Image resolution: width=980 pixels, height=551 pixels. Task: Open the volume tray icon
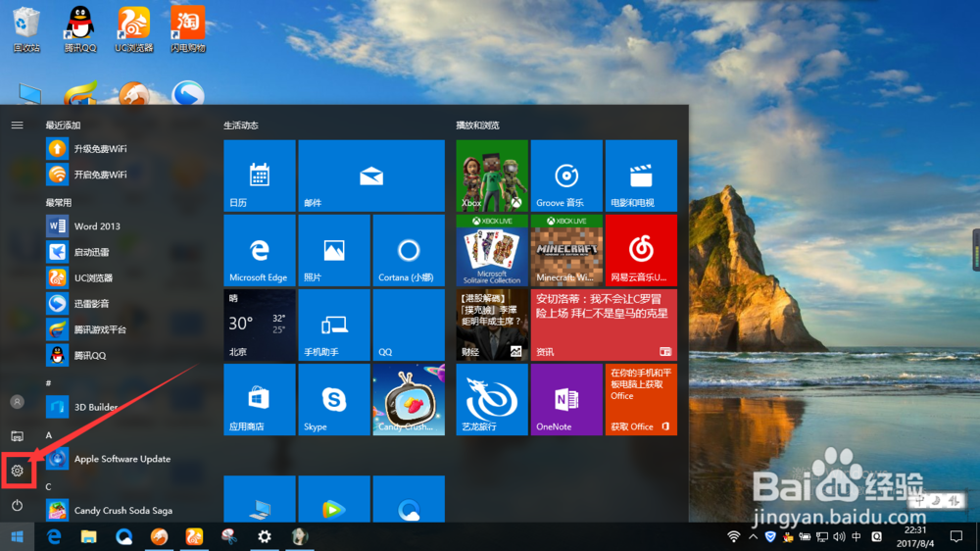[840, 536]
